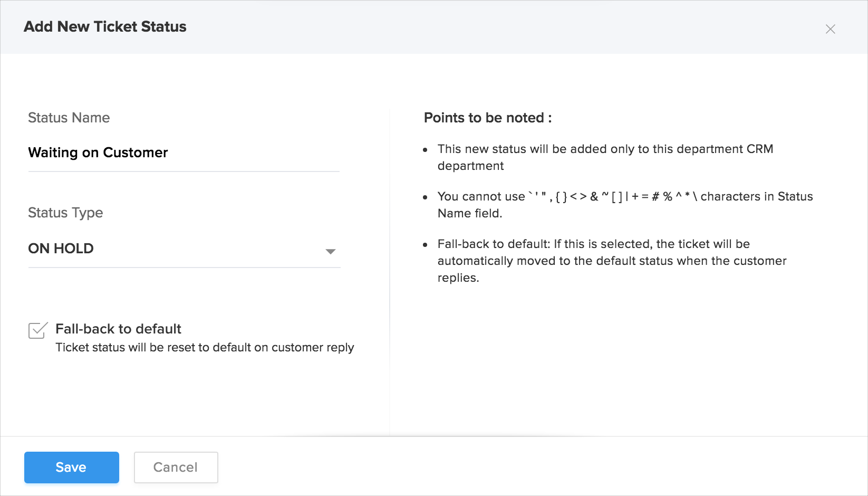The width and height of the screenshot is (868, 496).
Task: Click the 'Ticket status will be reset' description
Action: click(x=205, y=348)
